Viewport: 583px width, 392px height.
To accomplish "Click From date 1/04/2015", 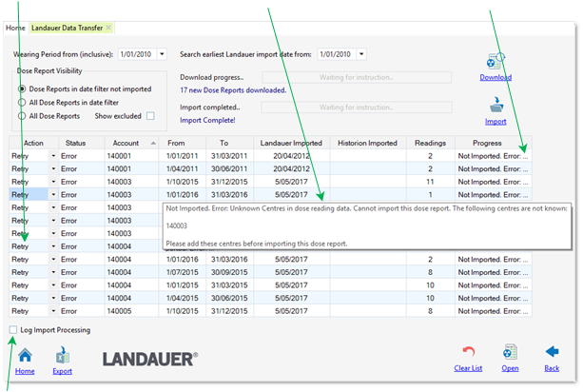I will 183,298.
